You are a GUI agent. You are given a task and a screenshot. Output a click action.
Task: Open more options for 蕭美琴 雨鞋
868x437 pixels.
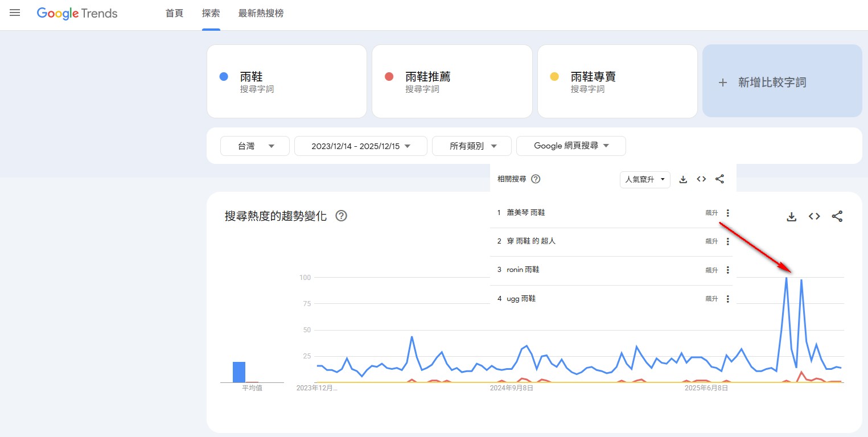728,213
